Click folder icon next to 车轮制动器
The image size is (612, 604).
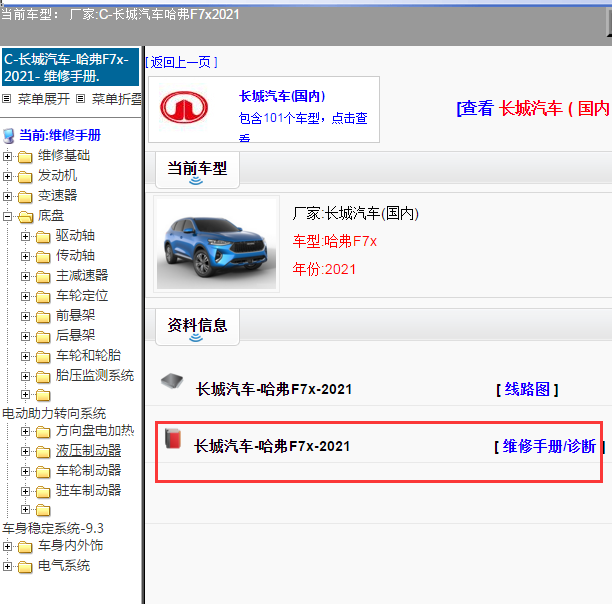coord(43,471)
